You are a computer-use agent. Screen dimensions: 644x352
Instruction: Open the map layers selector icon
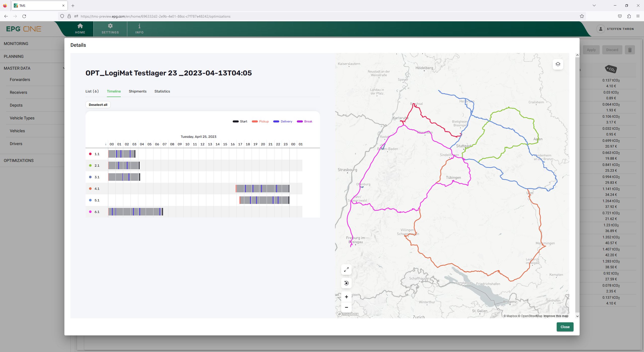(x=558, y=64)
